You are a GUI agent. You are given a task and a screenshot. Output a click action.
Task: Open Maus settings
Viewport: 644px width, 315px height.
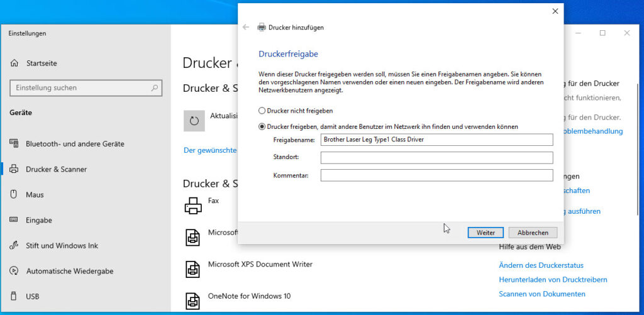(35, 195)
